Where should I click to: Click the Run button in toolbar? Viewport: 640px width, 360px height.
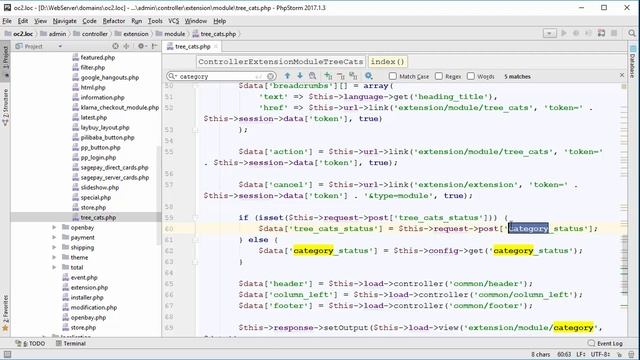point(564,33)
